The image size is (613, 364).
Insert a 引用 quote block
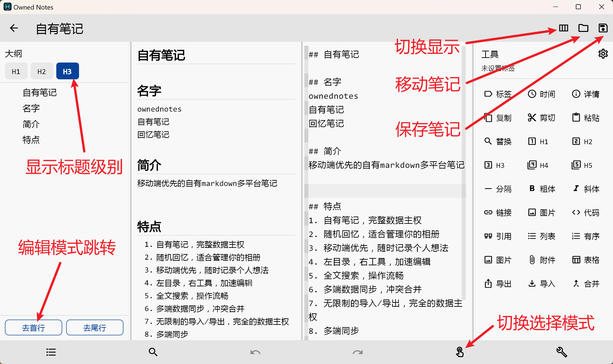click(x=497, y=236)
